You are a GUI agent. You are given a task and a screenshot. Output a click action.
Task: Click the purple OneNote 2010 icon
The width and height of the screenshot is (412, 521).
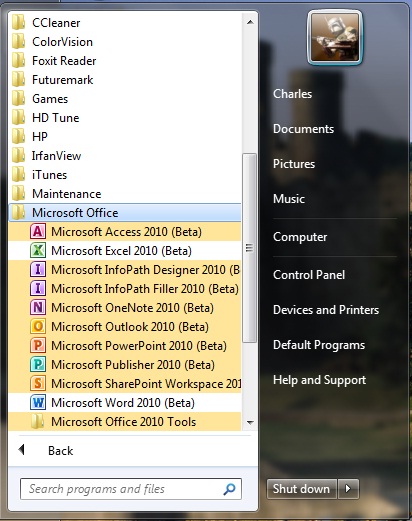click(38, 307)
